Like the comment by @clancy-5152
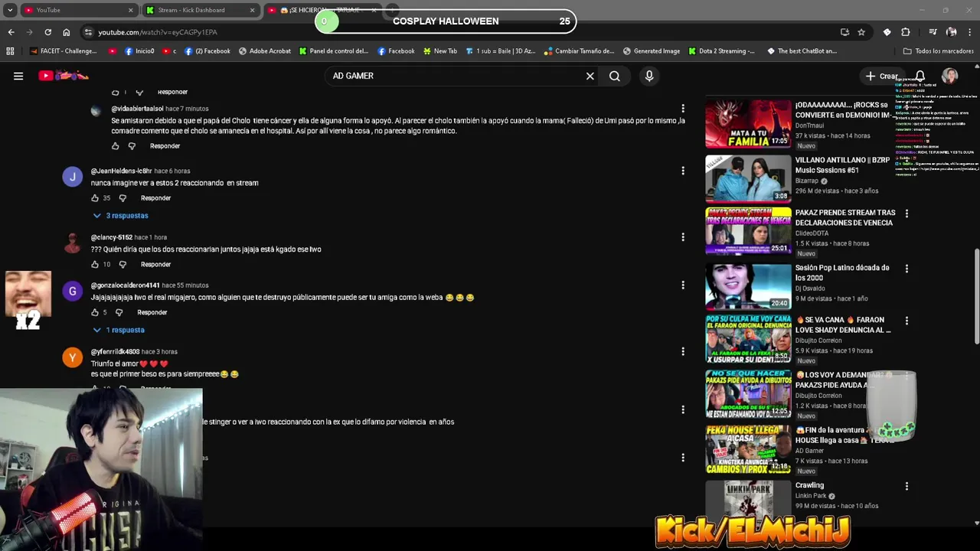This screenshot has width=980, height=551. [x=95, y=265]
